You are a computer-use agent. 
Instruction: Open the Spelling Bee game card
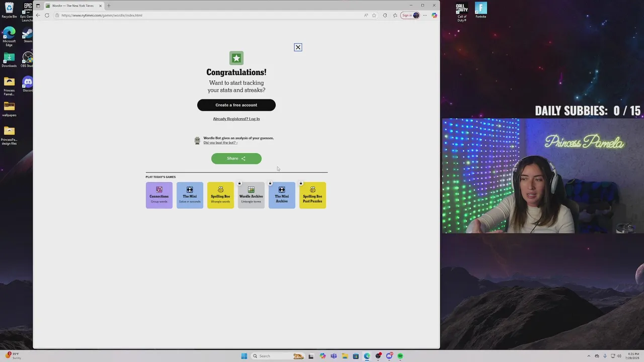pyautogui.click(x=220, y=195)
